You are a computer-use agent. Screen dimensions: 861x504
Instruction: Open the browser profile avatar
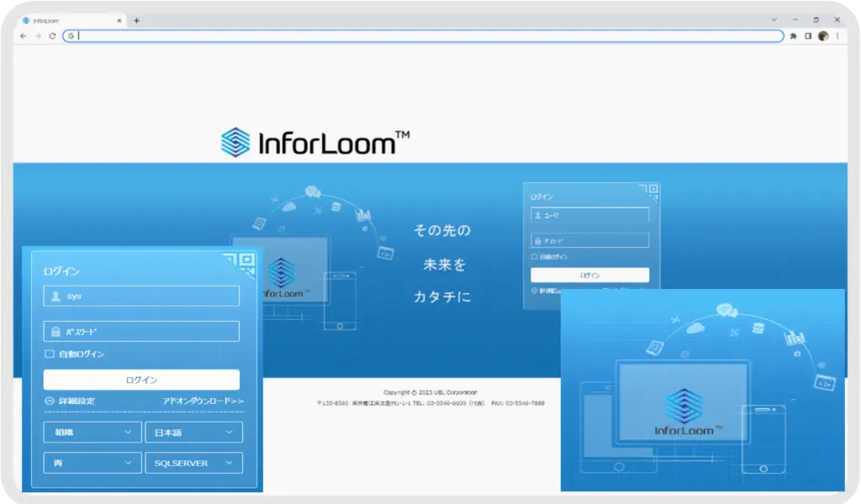823,35
